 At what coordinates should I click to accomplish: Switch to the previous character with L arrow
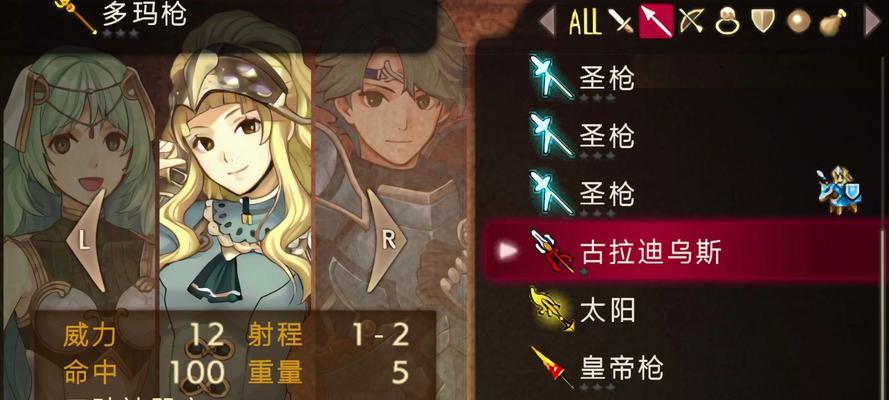86,240
